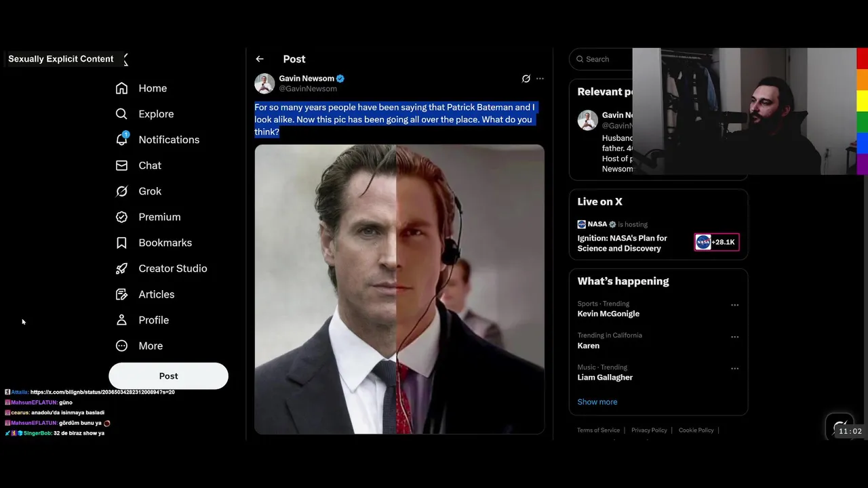The image size is (868, 488).
Task: Click the NASA logo in Live on X
Action: [581, 224]
